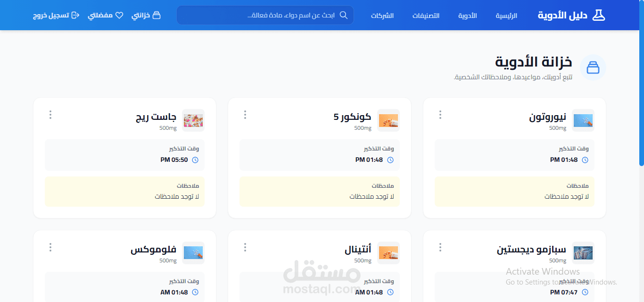Open three-dot menu on سبازمو ديجستين card

click(x=440, y=247)
